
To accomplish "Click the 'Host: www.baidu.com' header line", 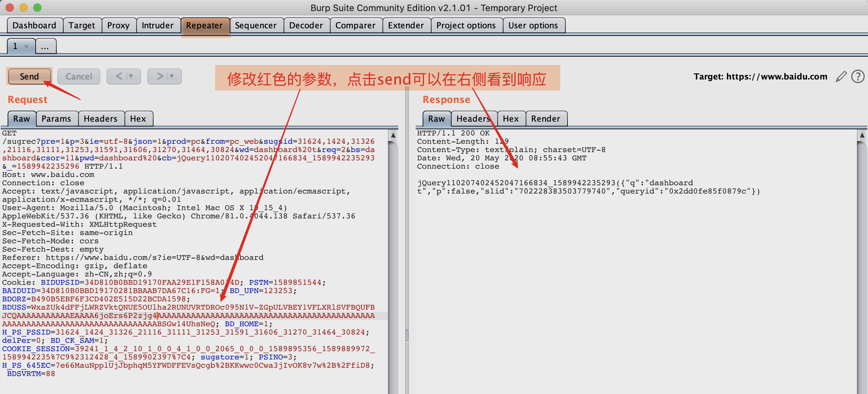I will (48, 175).
